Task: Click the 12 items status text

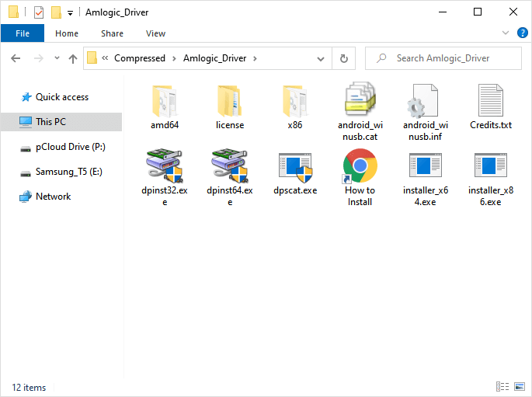Action: [x=29, y=387]
